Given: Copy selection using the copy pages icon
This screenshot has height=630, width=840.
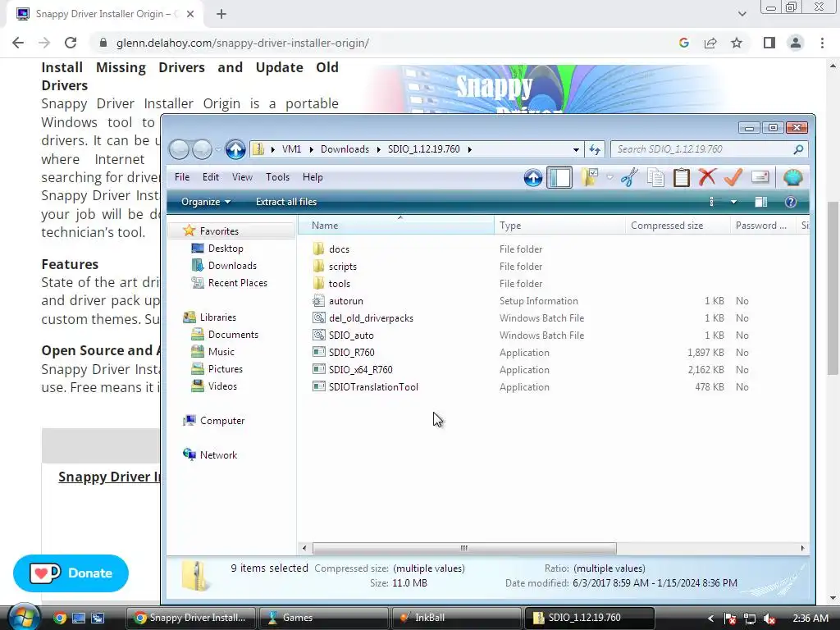Looking at the screenshot, I should (655, 177).
